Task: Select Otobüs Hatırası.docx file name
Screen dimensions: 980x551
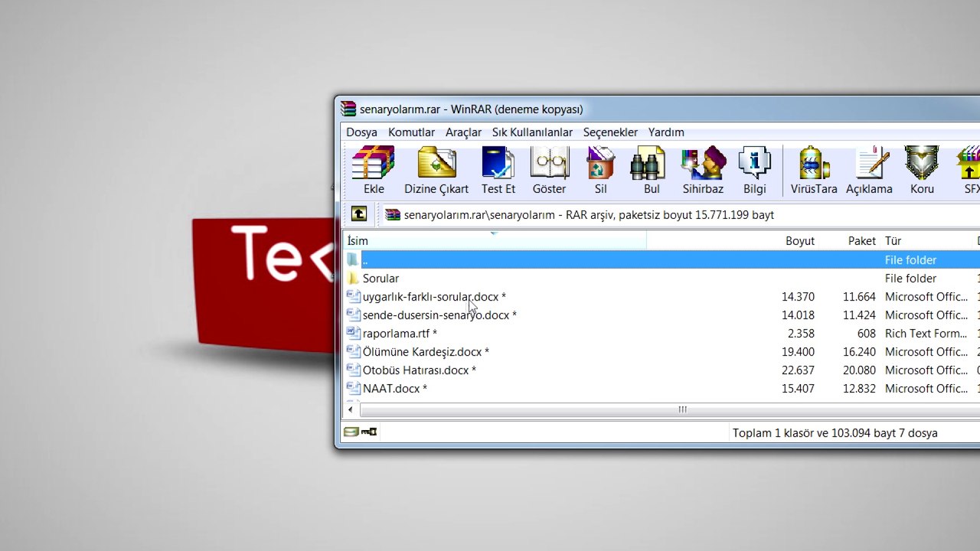Action: tap(420, 370)
